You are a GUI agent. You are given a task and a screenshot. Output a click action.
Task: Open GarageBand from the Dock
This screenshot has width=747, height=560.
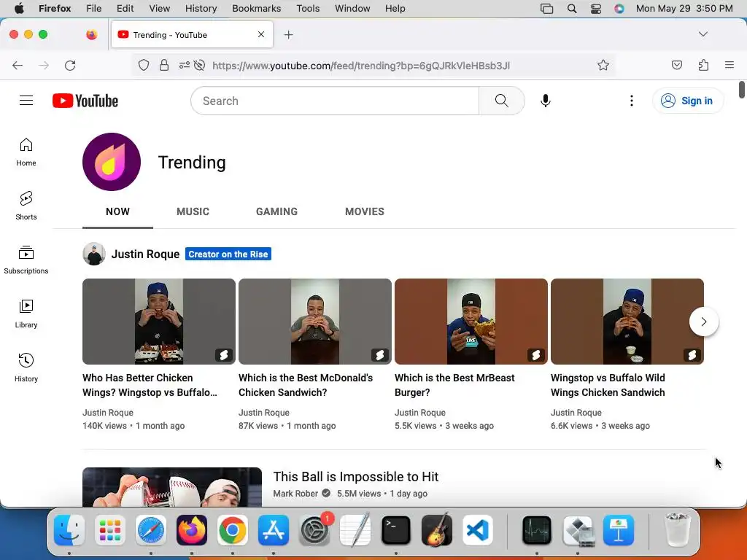point(437,530)
